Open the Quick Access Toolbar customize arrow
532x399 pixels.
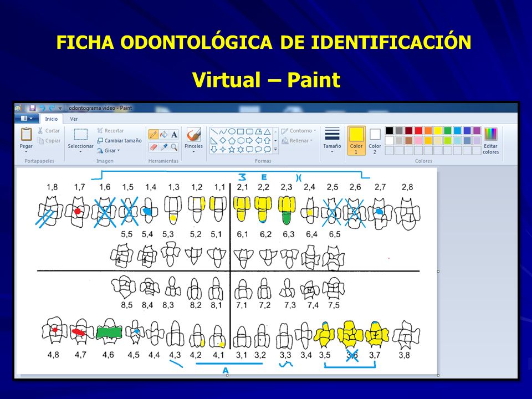coord(60,109)
